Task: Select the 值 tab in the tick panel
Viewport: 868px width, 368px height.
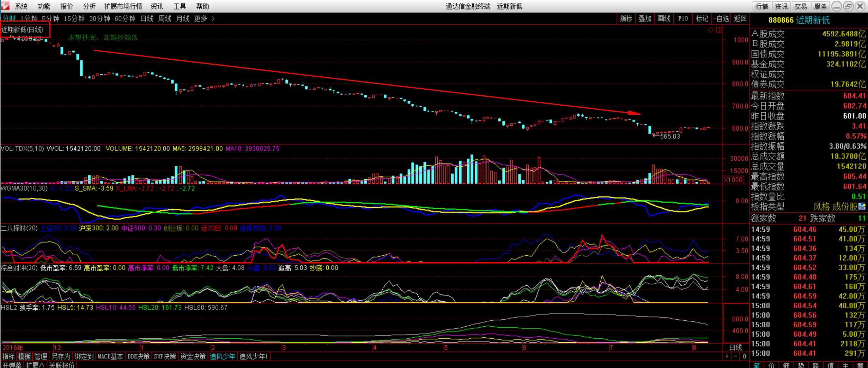Action: tap(831, 365)
